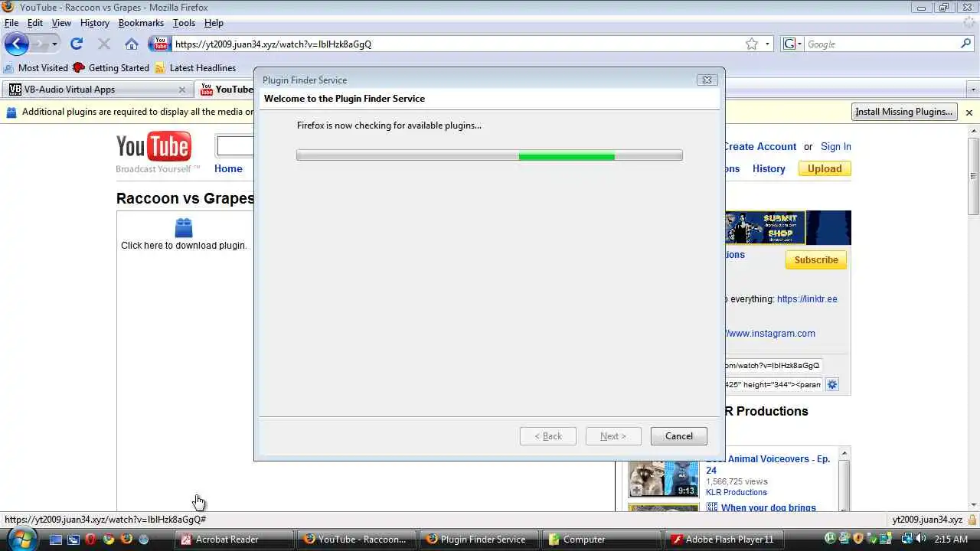
Task: Open the linktr.ee link
Action: (807, 299)
